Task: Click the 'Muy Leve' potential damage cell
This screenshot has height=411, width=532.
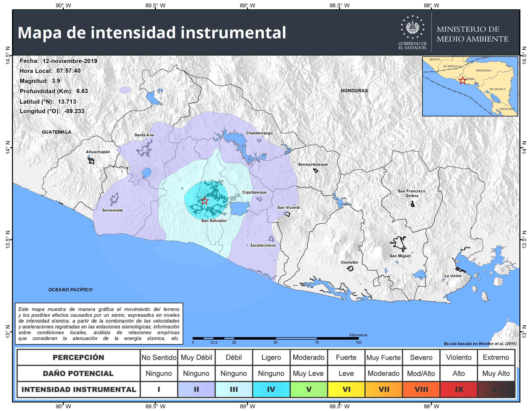Action: point(309,373)
